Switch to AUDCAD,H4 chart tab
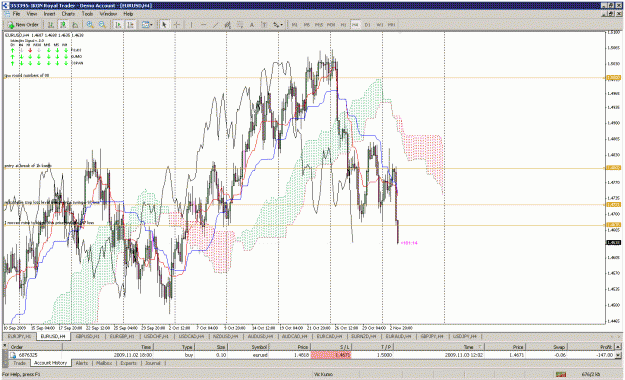Image resolution: width=625 pixels, height=380 pixels. (x=294, y=337)
